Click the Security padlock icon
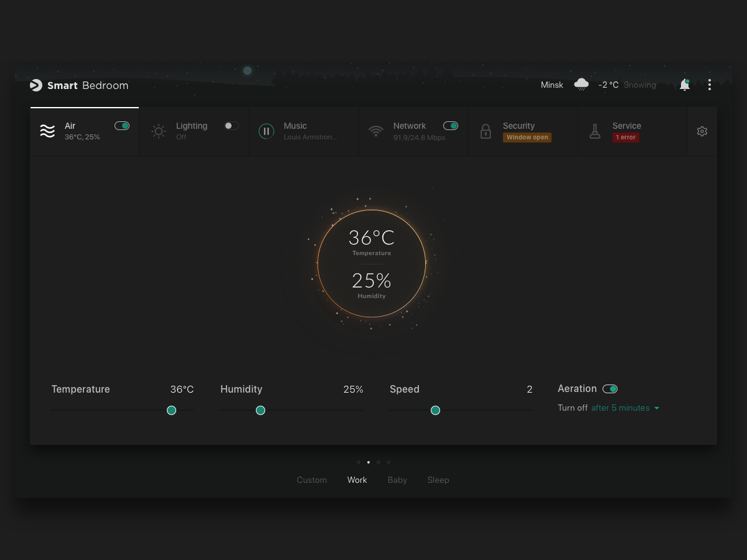The width and height of the screenshot is (747, 560). coord(486,131)
